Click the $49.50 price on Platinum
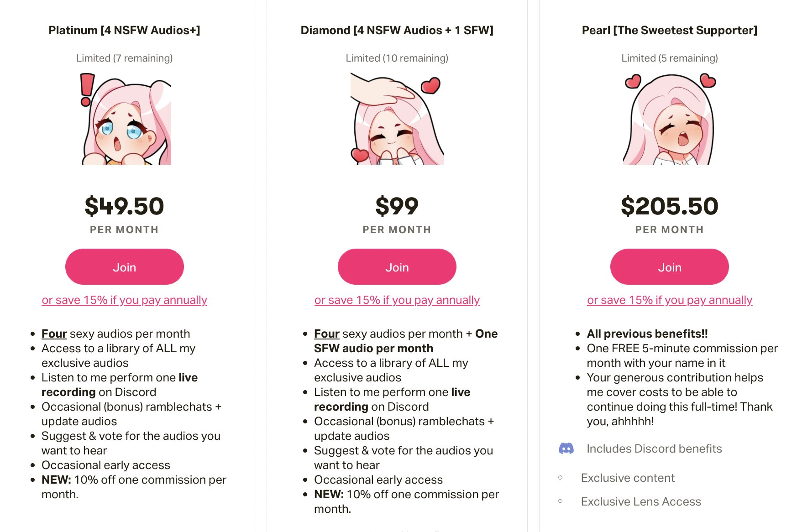 [x=125, y=206]
